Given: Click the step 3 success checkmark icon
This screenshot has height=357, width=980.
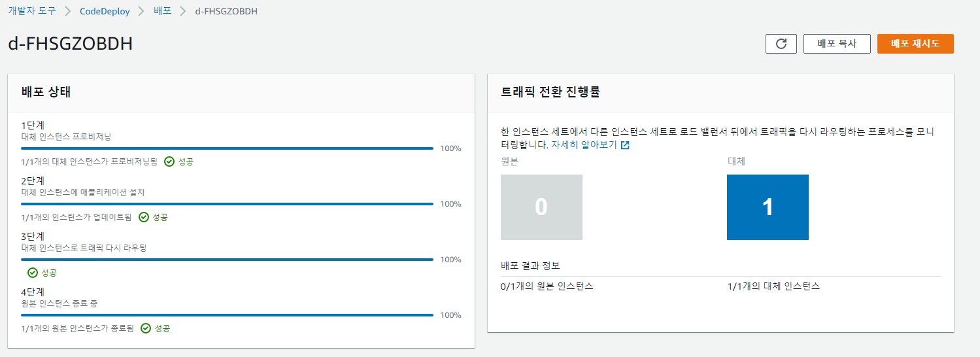Looking at the screenshot, I should pos(33,273).
